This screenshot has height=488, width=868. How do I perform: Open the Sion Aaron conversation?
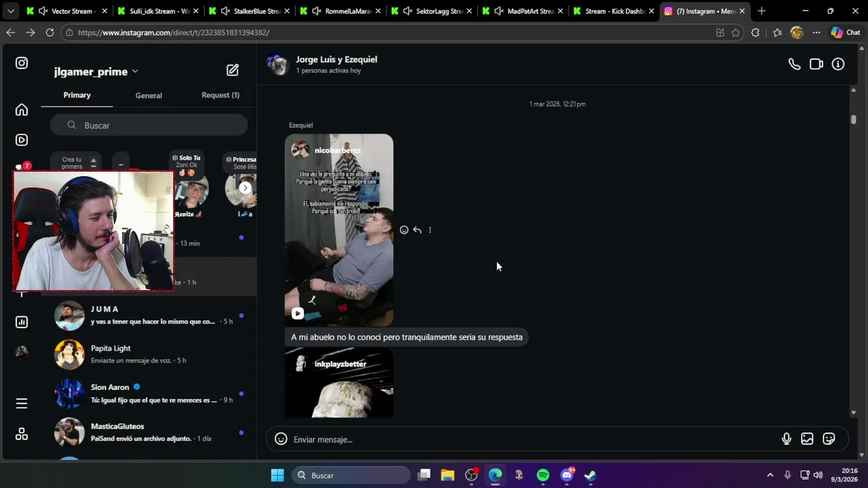149,393
